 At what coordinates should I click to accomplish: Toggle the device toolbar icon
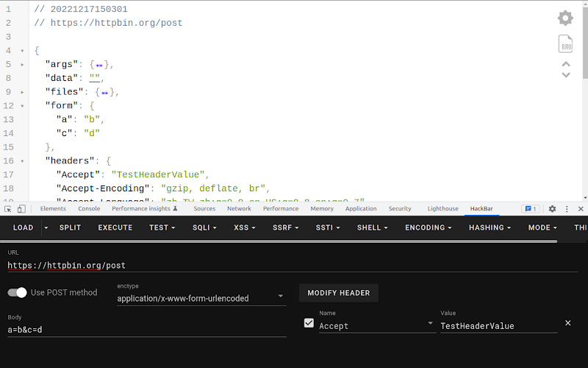(22, 209)
